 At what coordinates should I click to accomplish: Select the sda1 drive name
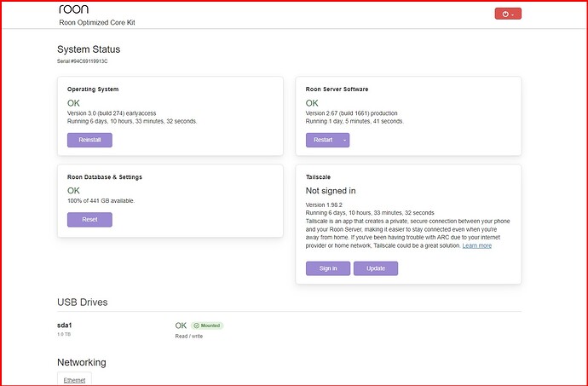65,326
